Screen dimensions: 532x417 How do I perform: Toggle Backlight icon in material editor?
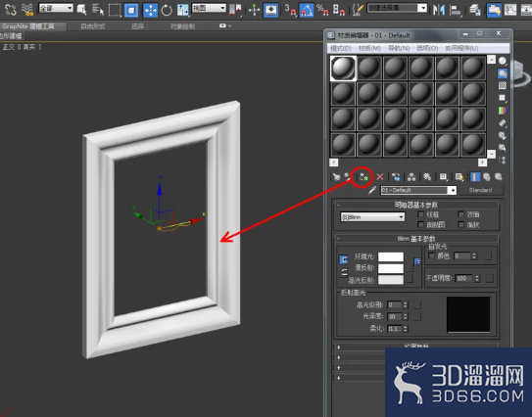(503, 73)
